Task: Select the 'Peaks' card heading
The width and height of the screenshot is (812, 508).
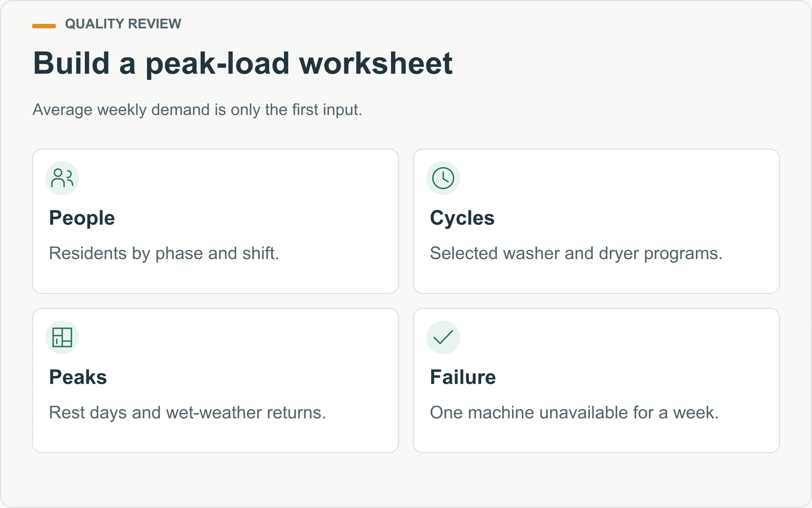Action: [78, 377]
